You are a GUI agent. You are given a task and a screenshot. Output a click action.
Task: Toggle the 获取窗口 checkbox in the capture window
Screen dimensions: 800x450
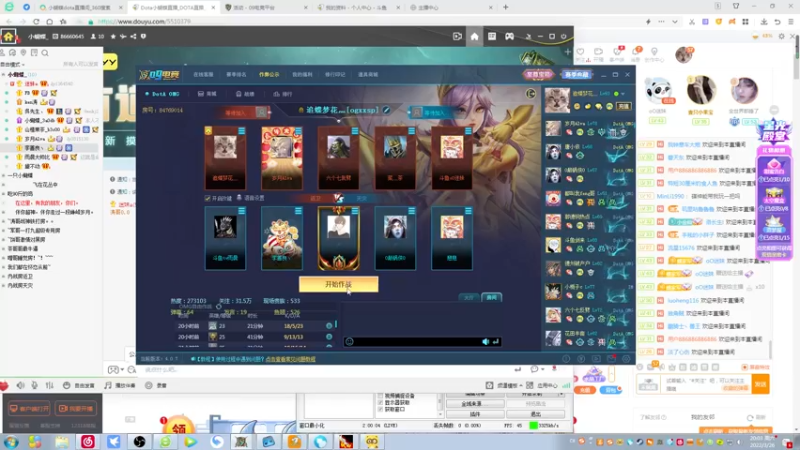[x=380, y=409]
